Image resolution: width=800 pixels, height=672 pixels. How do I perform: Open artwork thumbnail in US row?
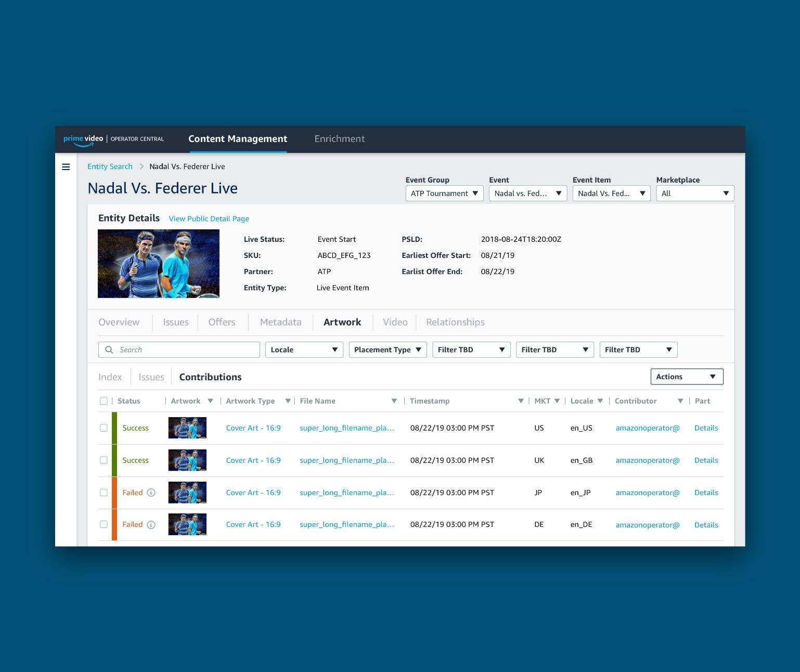tap(187, 428)
